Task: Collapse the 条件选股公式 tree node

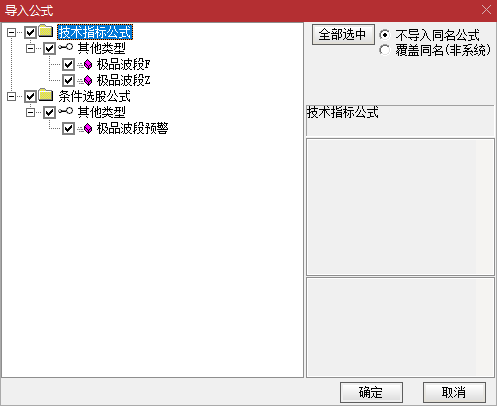Action: tap(11, 96)
